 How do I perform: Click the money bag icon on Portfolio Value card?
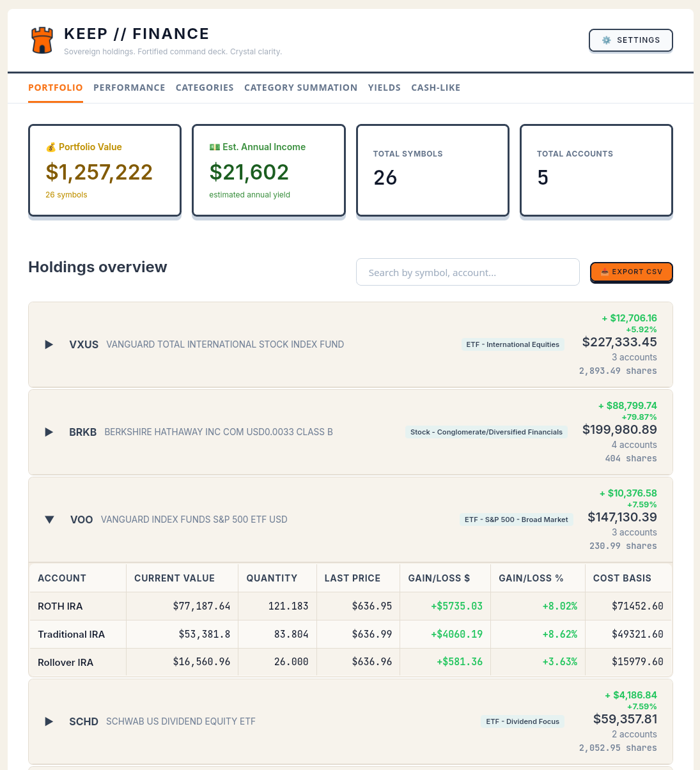click(x=51, y=146)
